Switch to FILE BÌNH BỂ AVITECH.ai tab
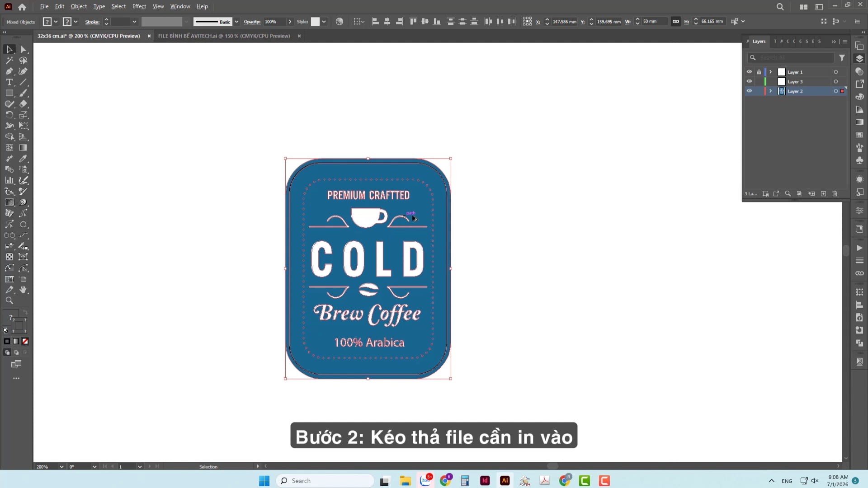868x488 pixels. pos(224,36)
